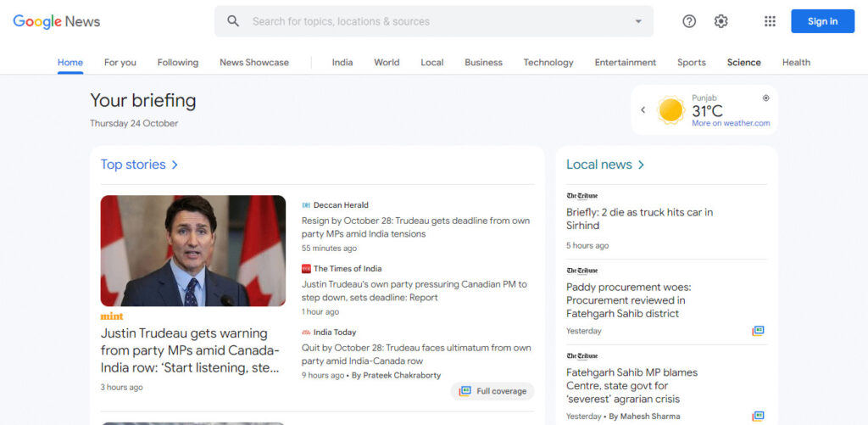Use precise location icon in weather card

pyautogui.click(x=766, y=98)
